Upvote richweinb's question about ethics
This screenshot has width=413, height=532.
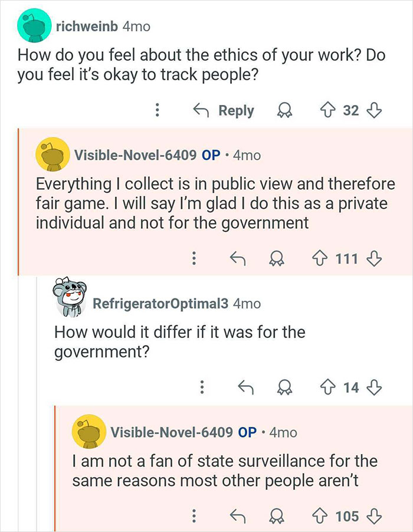(327, 111)
